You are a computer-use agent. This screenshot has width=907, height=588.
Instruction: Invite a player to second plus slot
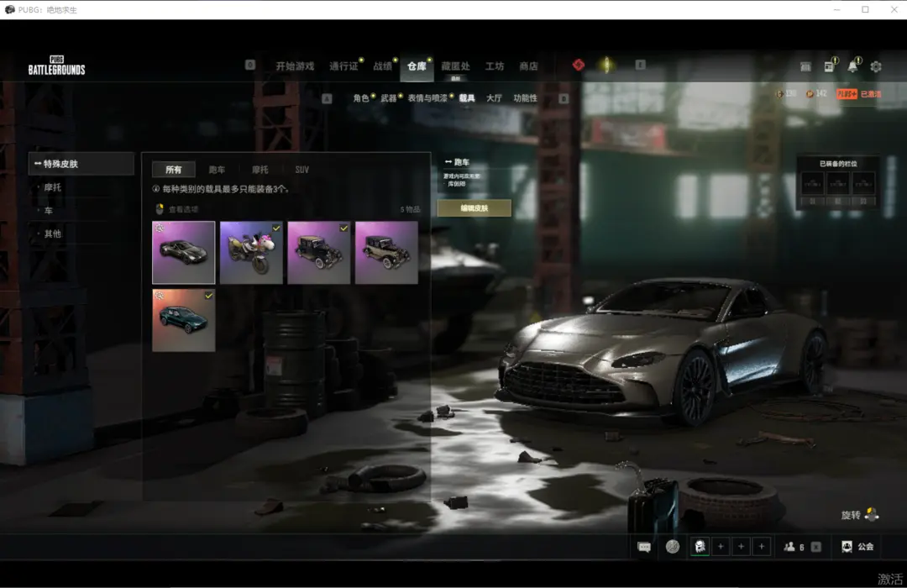point(741,546)
